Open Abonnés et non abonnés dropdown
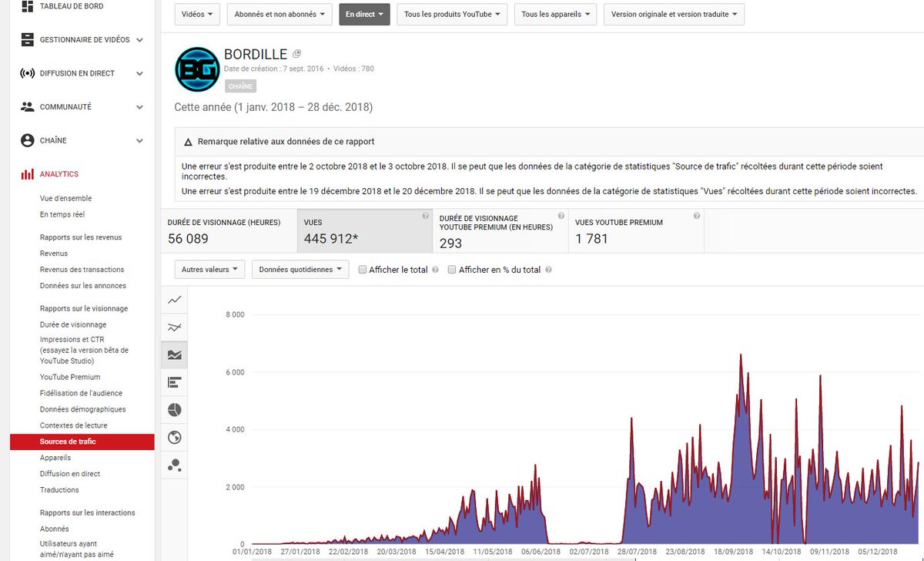The height and width of the screenshot is (561, 924). point(280,15)
